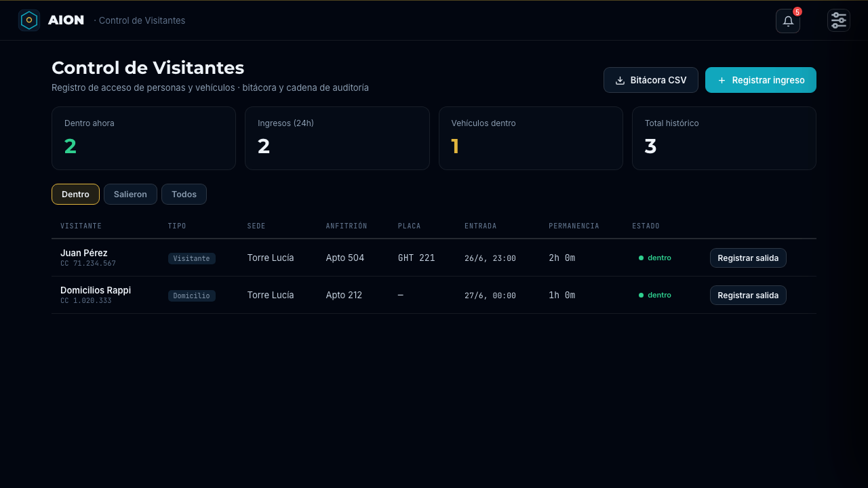Click the PLACA column header

[x=410, y=226]
